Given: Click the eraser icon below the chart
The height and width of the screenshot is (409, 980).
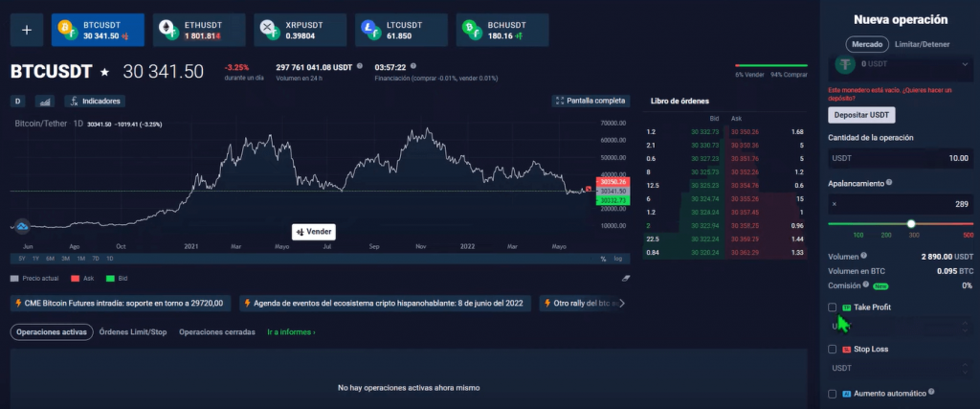Looking at the screenshot, I should 626,278.
